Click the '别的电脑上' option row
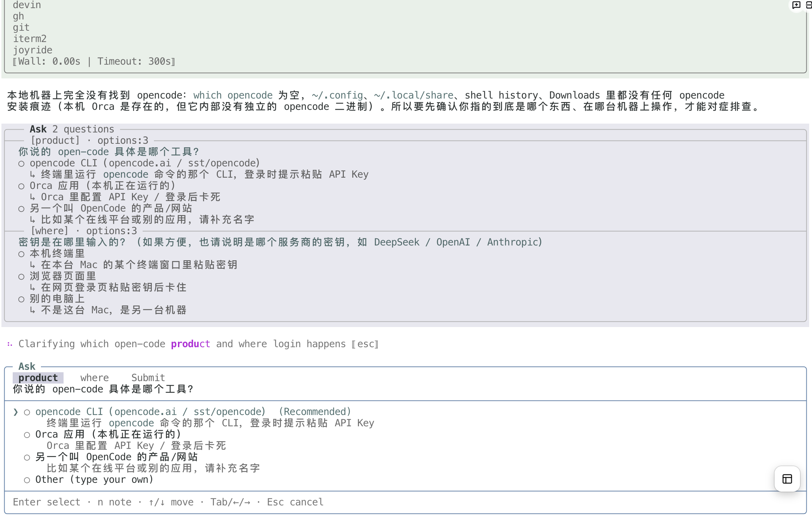812x522 pixels. tap(52, 298)
